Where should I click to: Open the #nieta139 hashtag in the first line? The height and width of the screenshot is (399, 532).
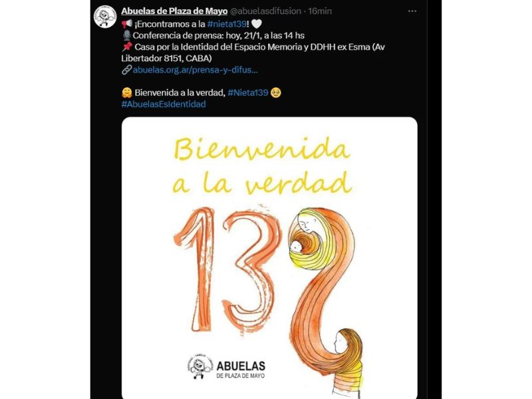pyautogui.click(x=227, y=24)
